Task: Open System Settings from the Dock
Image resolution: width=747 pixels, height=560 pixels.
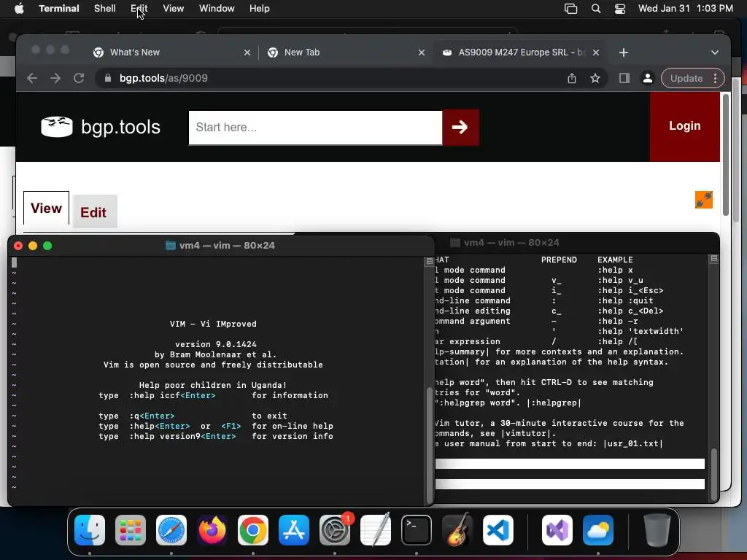Action: click(x=335, y=530)
